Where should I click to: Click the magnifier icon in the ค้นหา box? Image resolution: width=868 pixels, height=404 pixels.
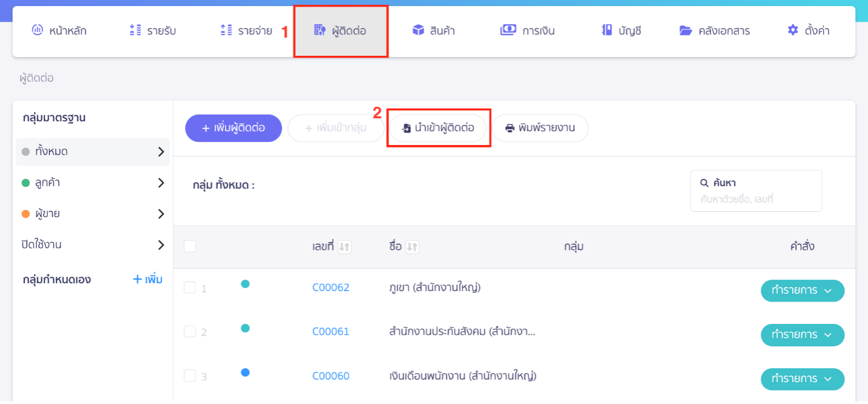[x=704, y=182]
